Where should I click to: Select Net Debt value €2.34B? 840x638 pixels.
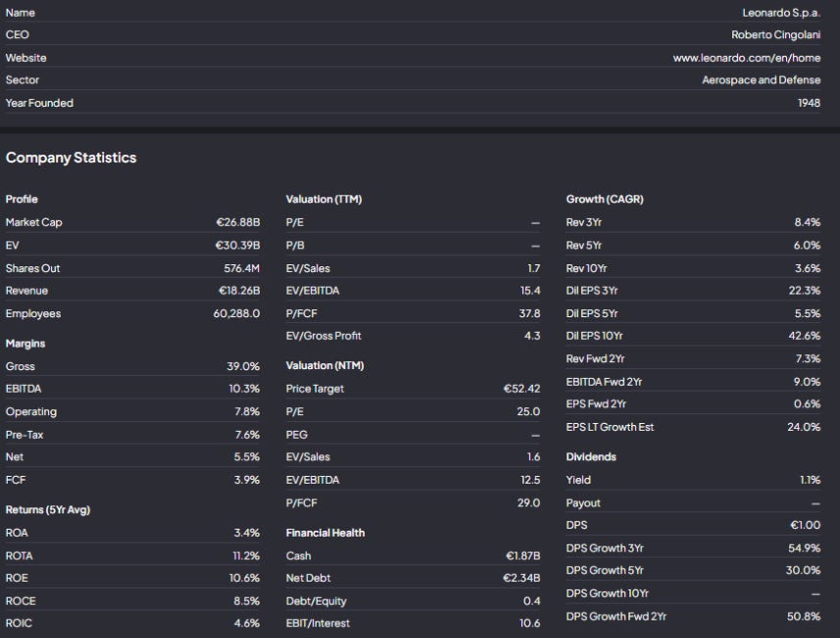pos(521,578)
